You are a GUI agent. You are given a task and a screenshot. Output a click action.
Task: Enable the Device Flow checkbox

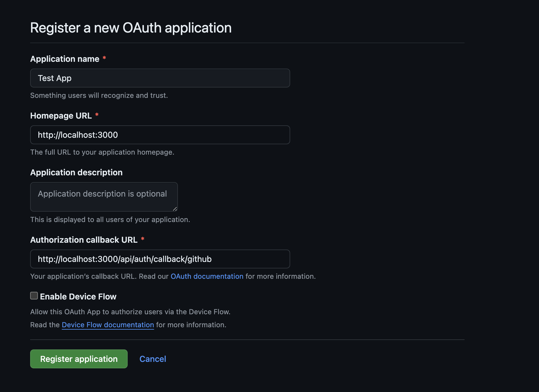tap(34, 296)
